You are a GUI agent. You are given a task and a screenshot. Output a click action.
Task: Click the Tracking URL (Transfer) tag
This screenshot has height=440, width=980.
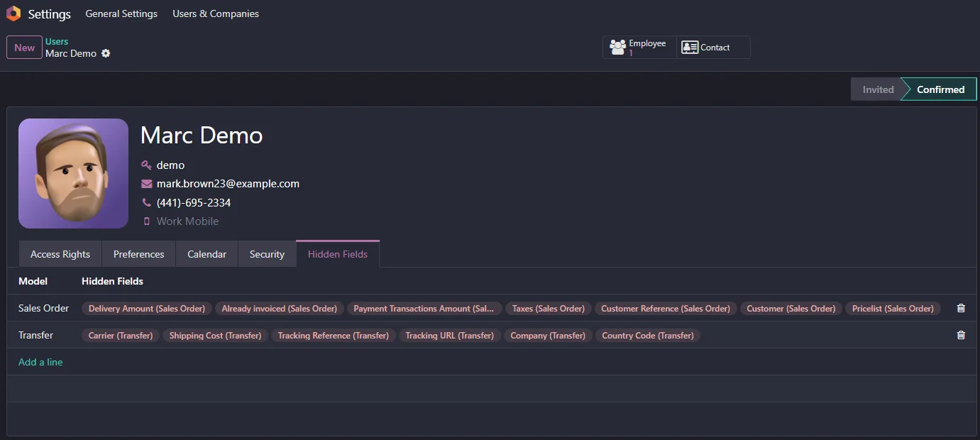click(450, 335)
